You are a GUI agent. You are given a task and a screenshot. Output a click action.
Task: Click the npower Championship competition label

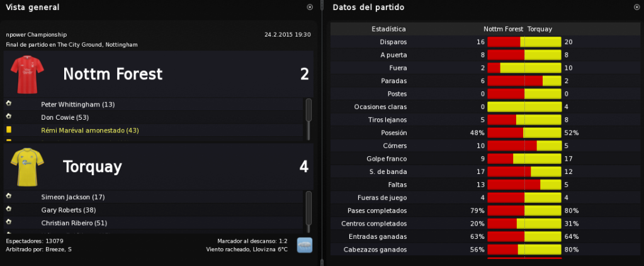point(36,35)
